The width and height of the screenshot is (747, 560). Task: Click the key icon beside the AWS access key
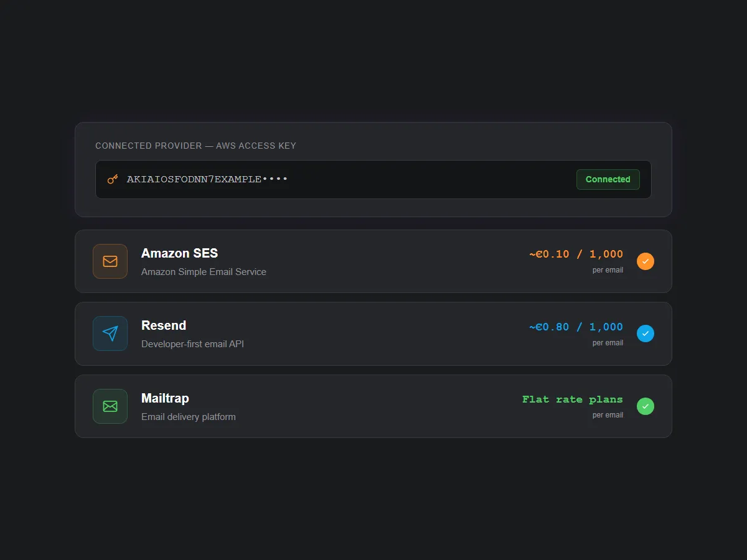112,179
